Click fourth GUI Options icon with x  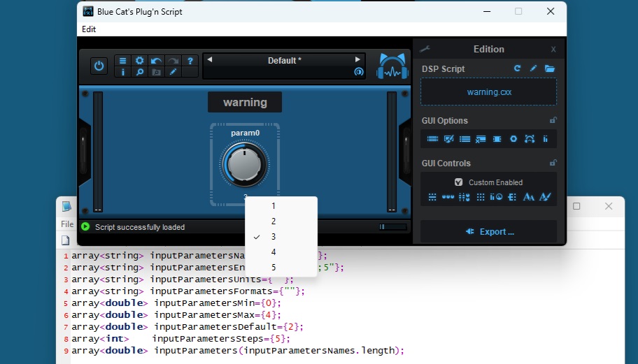tap(481, 139)
